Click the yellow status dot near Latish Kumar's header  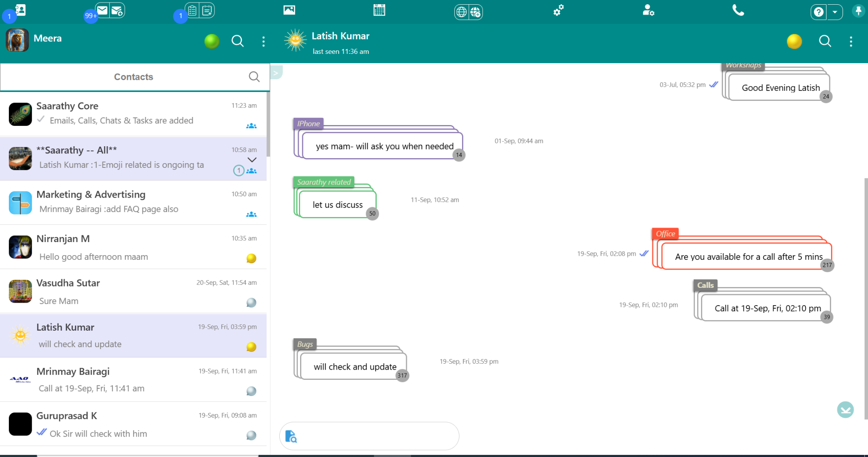(x=795, y=41)
